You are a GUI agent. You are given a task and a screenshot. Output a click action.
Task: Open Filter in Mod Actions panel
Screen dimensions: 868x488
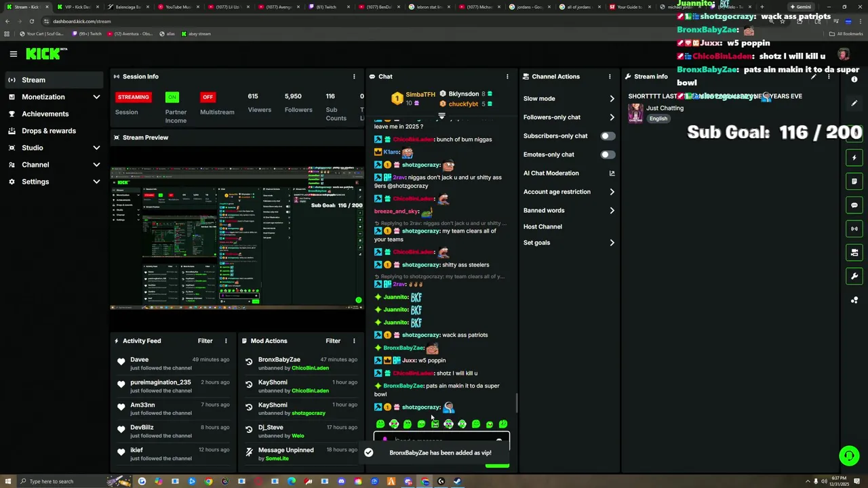(333, 341)
